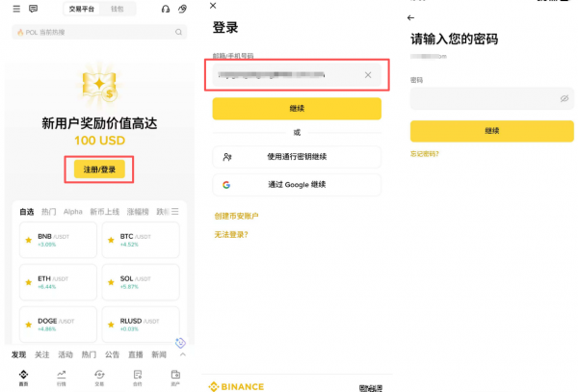Select the 新闻 feed tab

tap(159, 354)
